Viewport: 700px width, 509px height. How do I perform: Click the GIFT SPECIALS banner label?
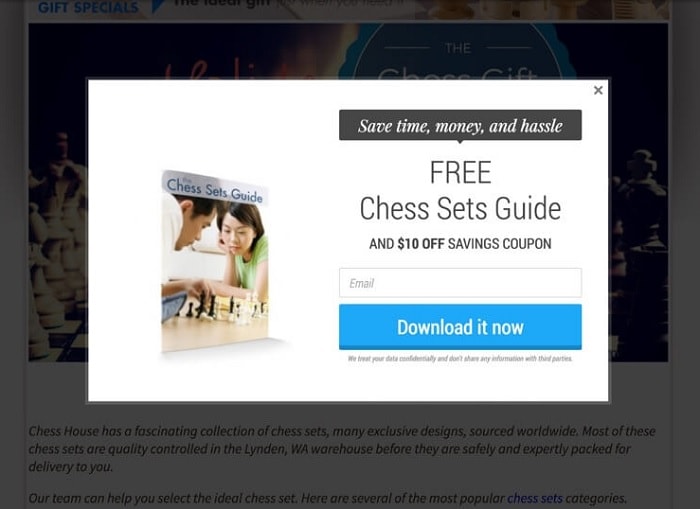(88, 7)
